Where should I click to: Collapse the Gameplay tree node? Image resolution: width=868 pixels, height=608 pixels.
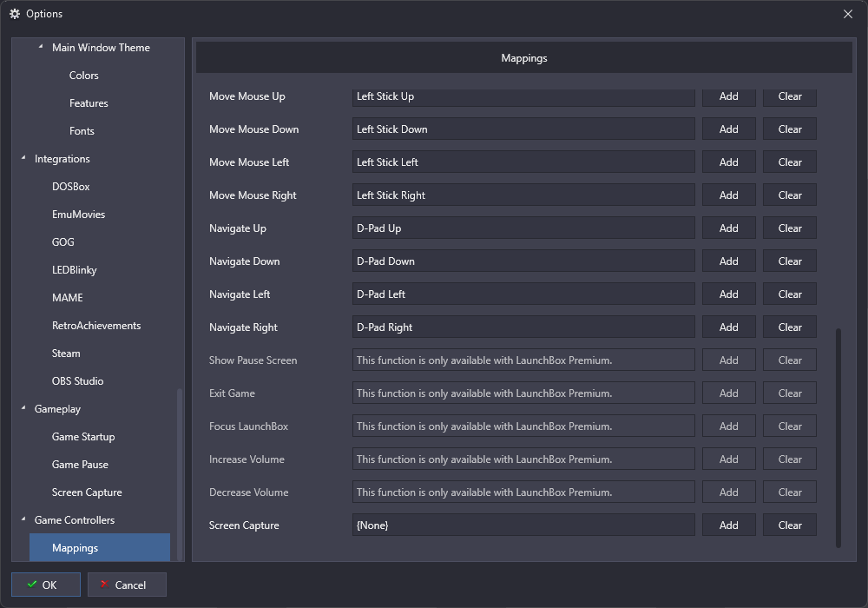pyautogui.click(x=23, y=408)
